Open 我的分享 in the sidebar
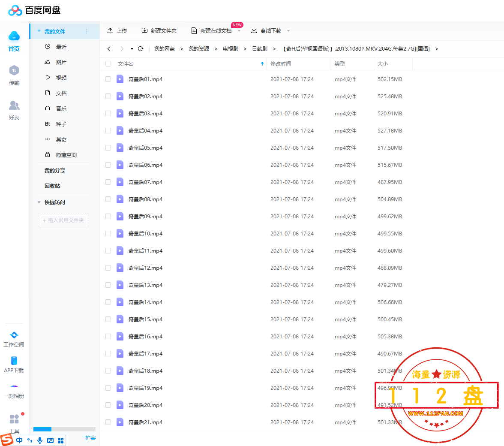Viewport: 504px width, 446px height. click(55, 170)
